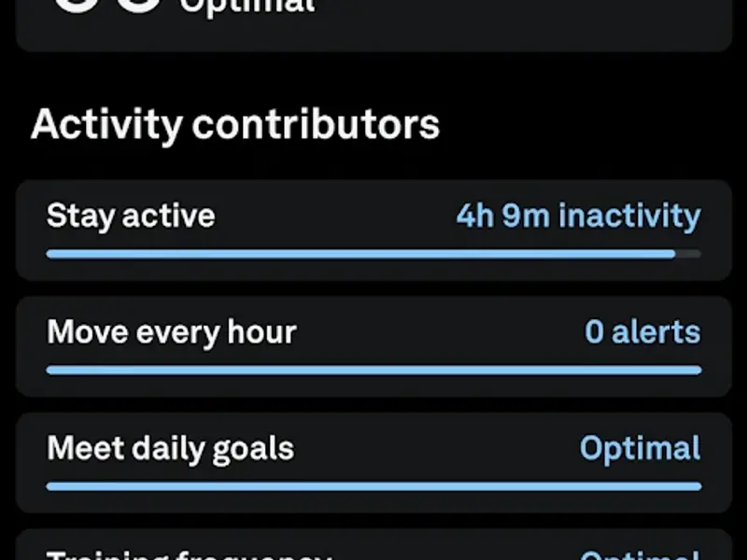Click the Stay active progress bar
Viewport: 747px width, 560px height.
[360, 254]
